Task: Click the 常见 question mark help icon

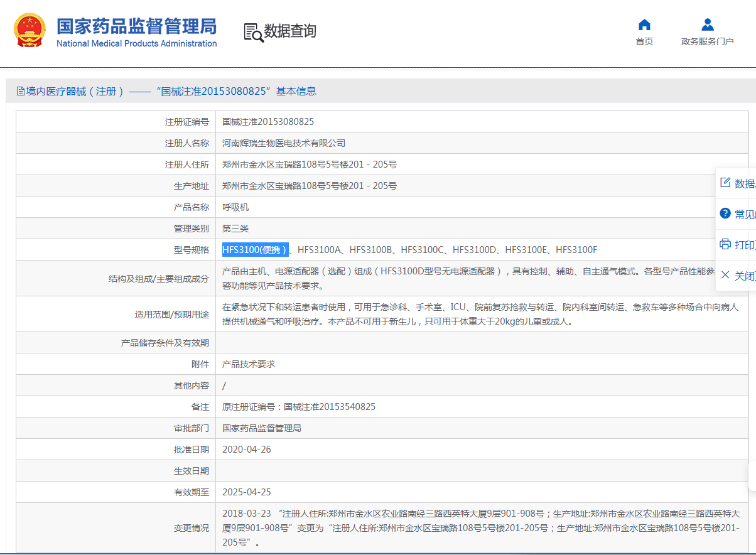Action: [x=725, y=213]
